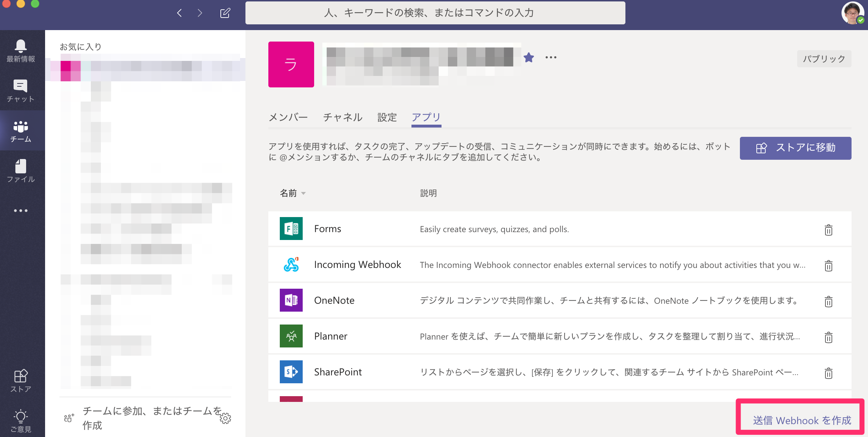Click the Planner app icon
Screen dimensions: 868x437
291,336
